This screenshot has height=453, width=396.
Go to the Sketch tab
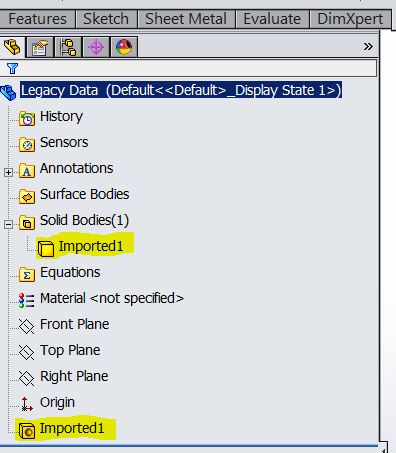coord(106,19)
